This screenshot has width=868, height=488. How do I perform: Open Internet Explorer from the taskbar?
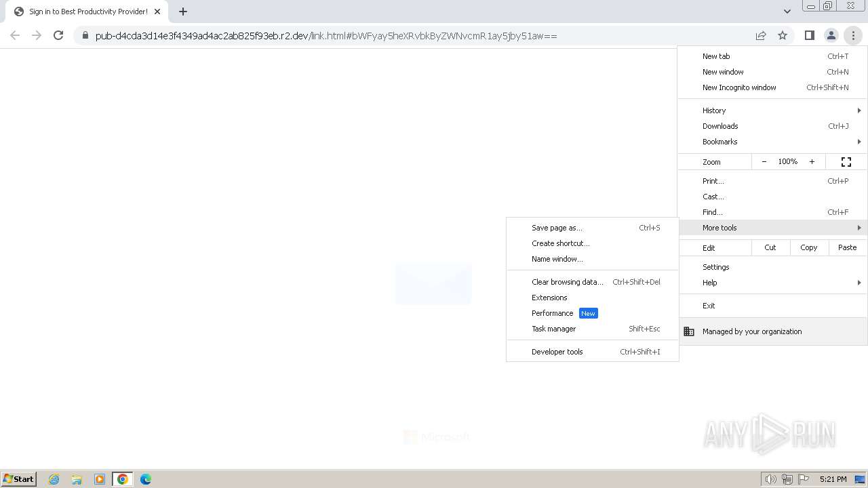[x=54, y=479]
